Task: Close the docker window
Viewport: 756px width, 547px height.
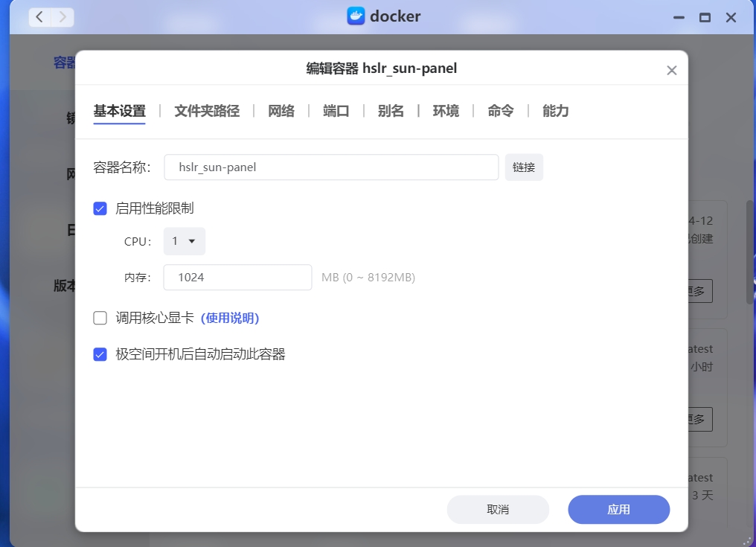Action: [x=731, y=17]
